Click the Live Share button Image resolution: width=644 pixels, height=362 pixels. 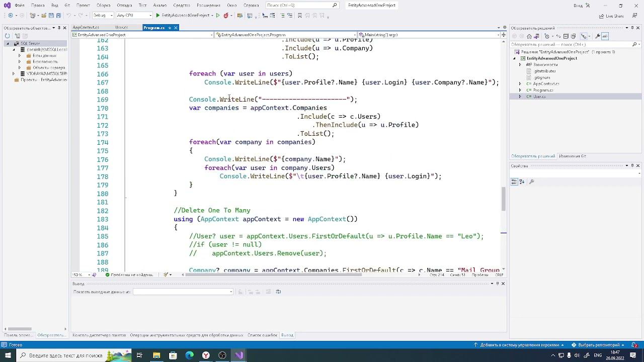tap(612, 16)
